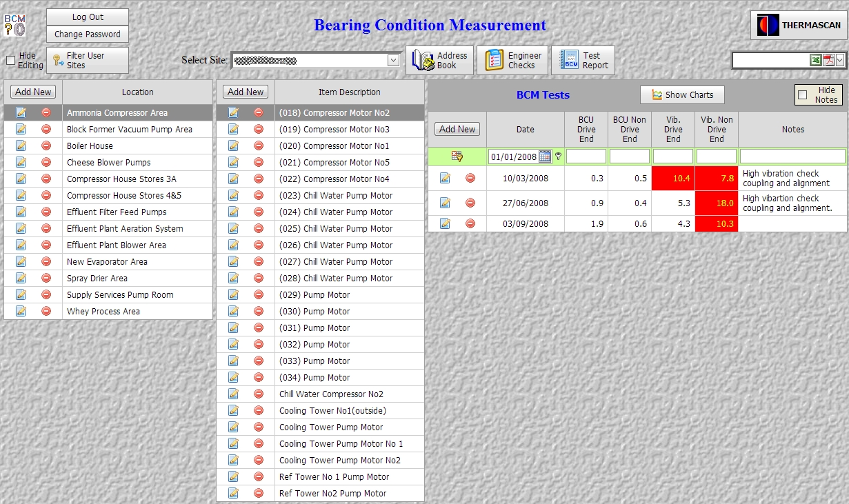This screenshot has width=849, height=504.
Task: Click the red 10.4 vibration value cell
Action: (x=673, y=178)
